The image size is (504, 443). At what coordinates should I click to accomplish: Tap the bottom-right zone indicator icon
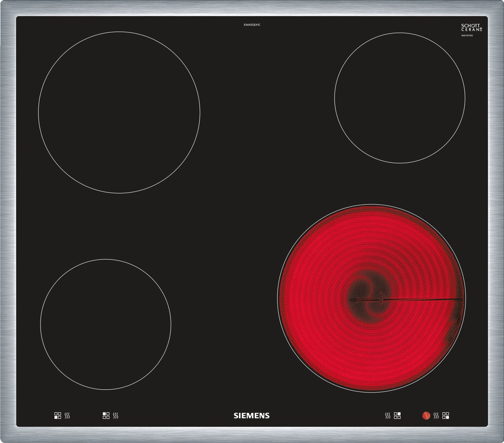[x=446, y=415]
